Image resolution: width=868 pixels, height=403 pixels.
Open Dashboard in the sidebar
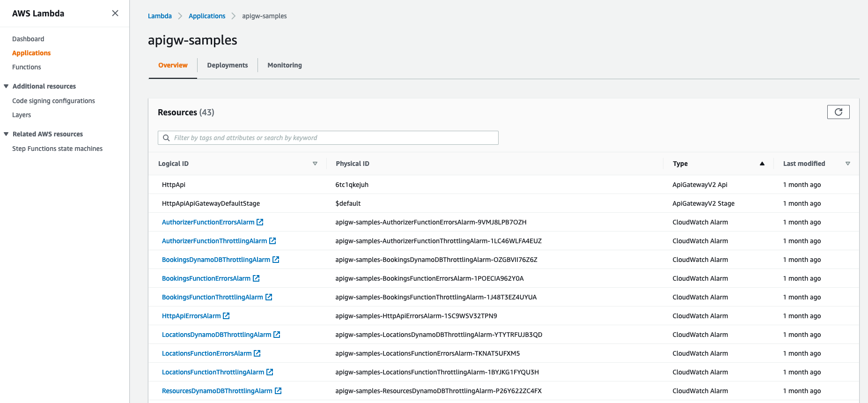click(28, 39)
